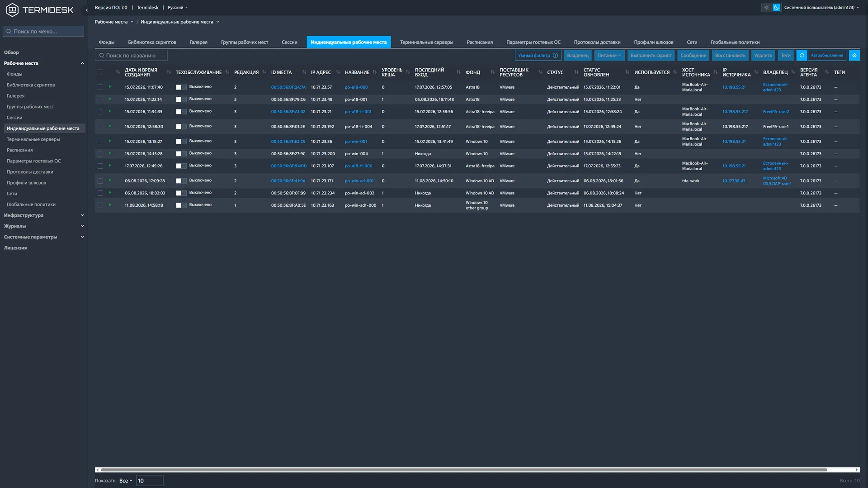Sort by IP адрес column arrows
The width and height of the screenshot is (868, 488).
tap(338, 72)
